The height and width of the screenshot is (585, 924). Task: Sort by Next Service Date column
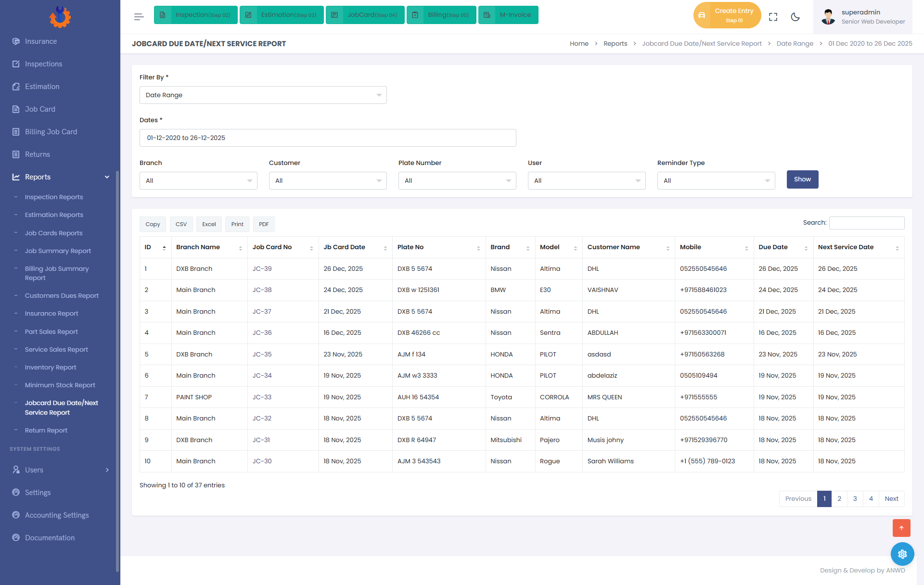[x=859, y=247]
